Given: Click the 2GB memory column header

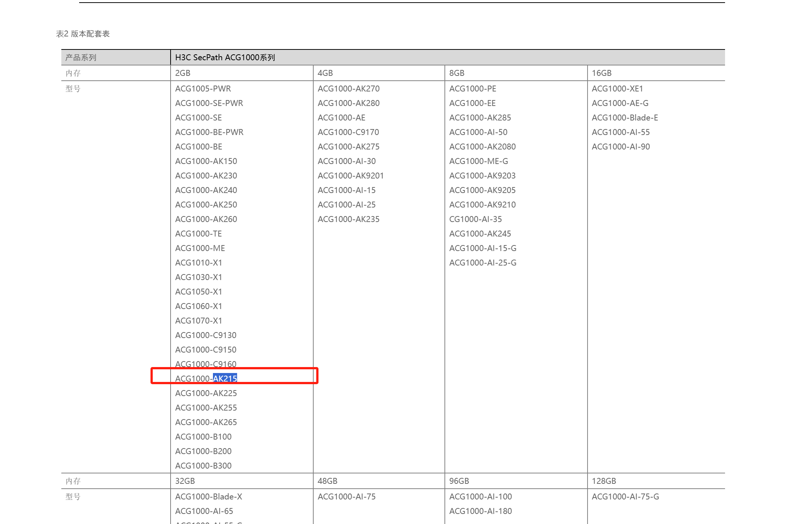Looking at the screenshot, I should pos(182,73).
